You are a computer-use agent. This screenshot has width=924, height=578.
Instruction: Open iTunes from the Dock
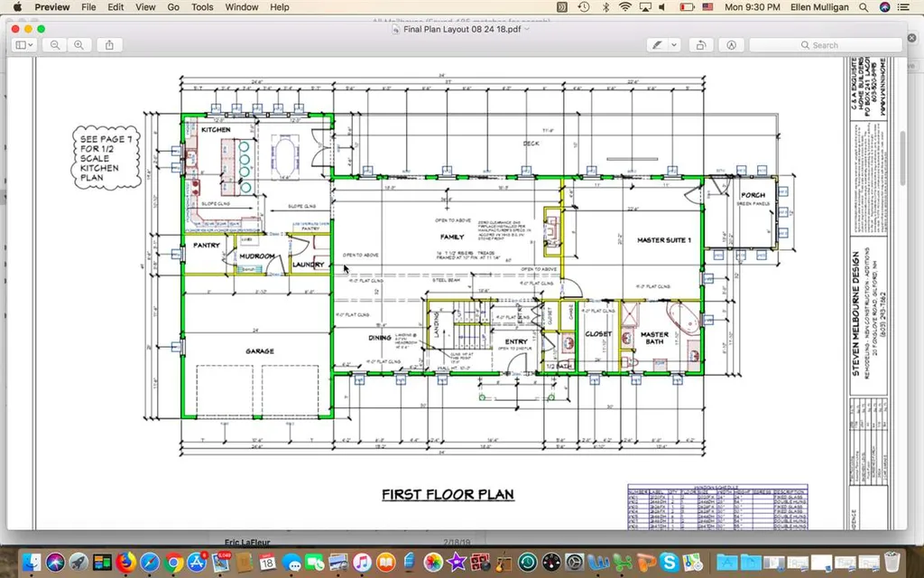tap(362, 562)
